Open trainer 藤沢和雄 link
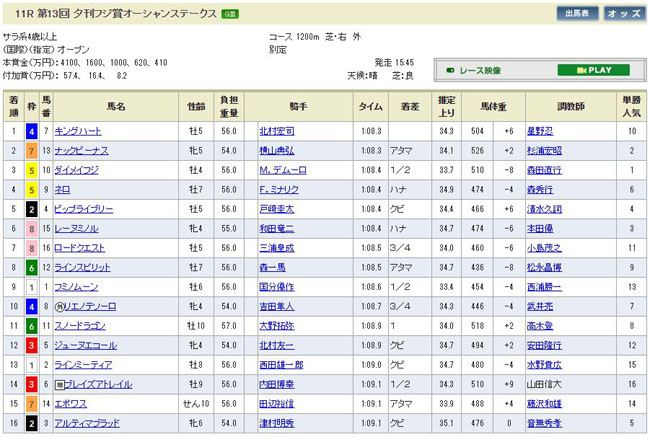The image size is (650, 437). click(x=546, y=403)
